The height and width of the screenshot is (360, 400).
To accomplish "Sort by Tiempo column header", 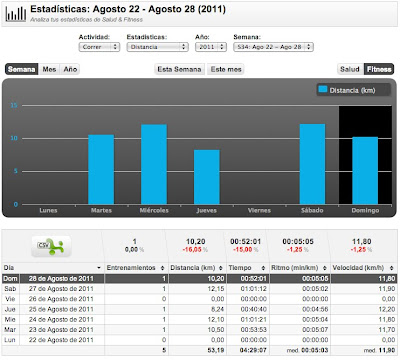I will (x=247, y=268).
